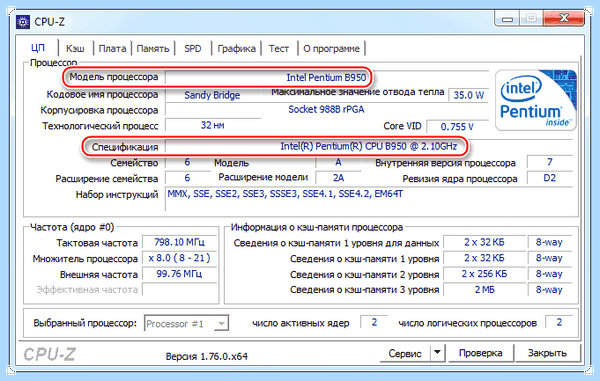Open the Плата tab
Image resolution: width=600 pixels, height=381 pixels.
coord(112,49)
